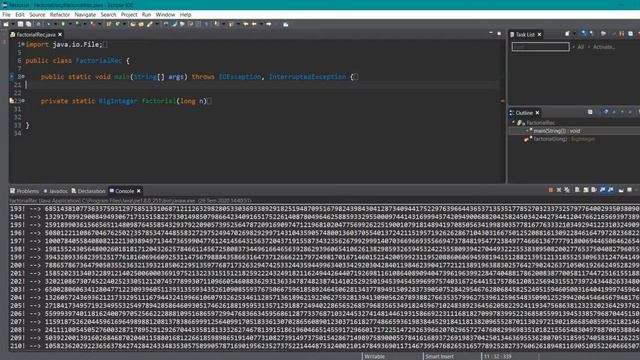Click the FactorialRec class name in code
Image resolution: width=640 pixels, height=360 pixels.
pos(99,60)
